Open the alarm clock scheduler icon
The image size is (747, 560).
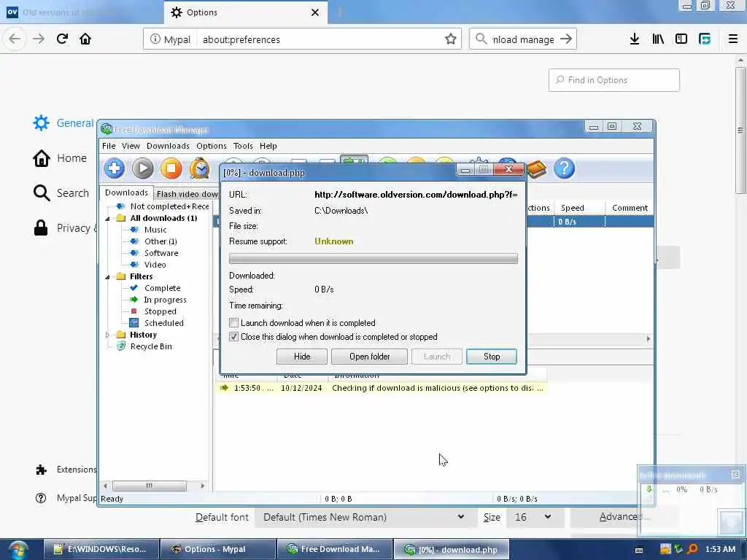pos(200,168)
